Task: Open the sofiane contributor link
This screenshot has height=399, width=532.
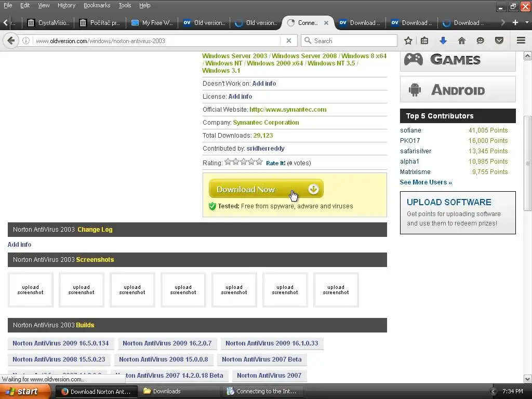Action: click(410, 130)
